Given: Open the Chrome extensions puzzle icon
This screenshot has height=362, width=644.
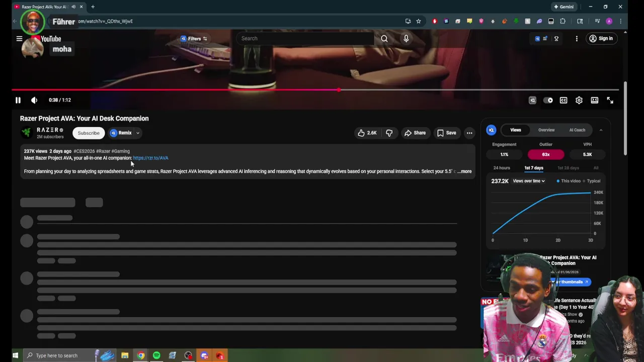Looking at the screenshot, I should [x=562, y=21].
